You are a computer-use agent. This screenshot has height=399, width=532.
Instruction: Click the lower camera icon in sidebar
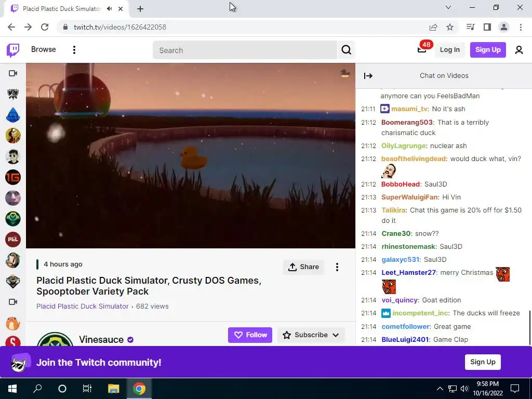pos(13,302)
